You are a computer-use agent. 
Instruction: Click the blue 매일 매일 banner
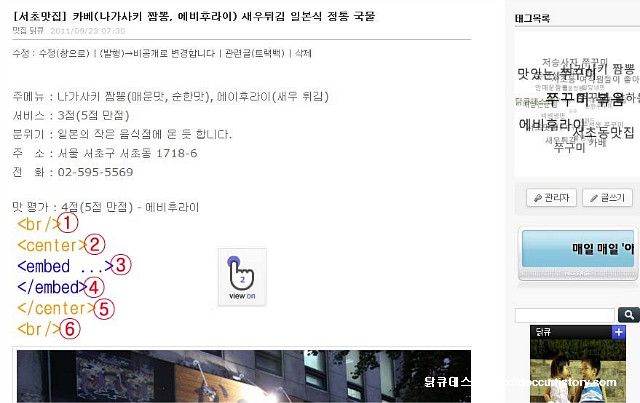pos(578,249)
